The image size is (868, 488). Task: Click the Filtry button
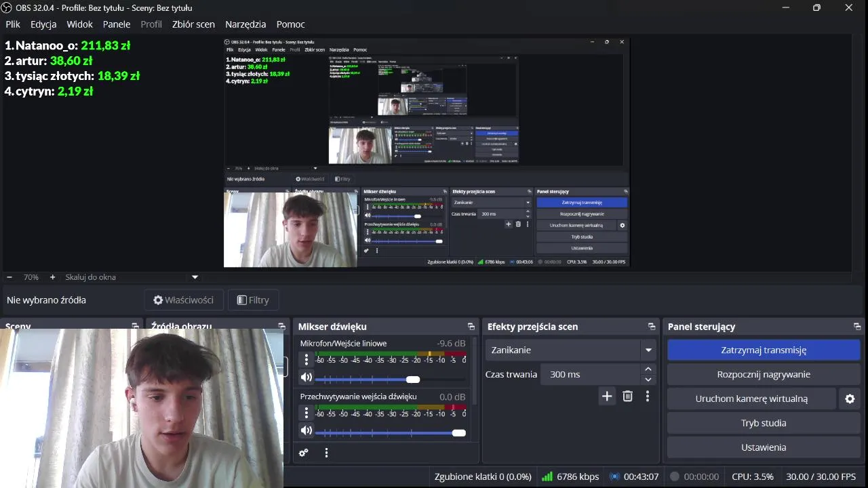click(253, 300)
